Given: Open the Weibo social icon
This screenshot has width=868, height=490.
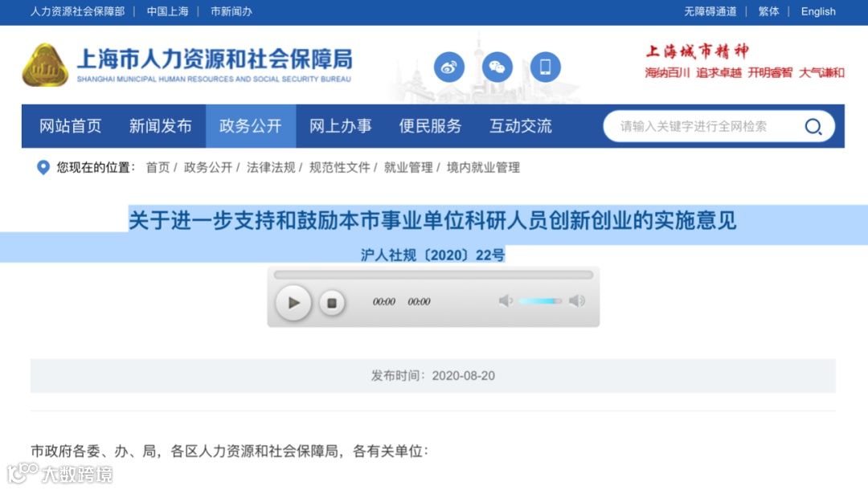Looking at the screenshot, I should 449,67.
